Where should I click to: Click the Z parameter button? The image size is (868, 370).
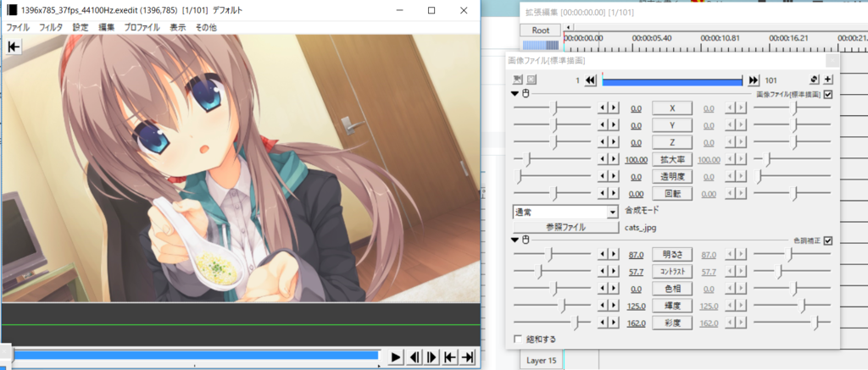point(672,143)
